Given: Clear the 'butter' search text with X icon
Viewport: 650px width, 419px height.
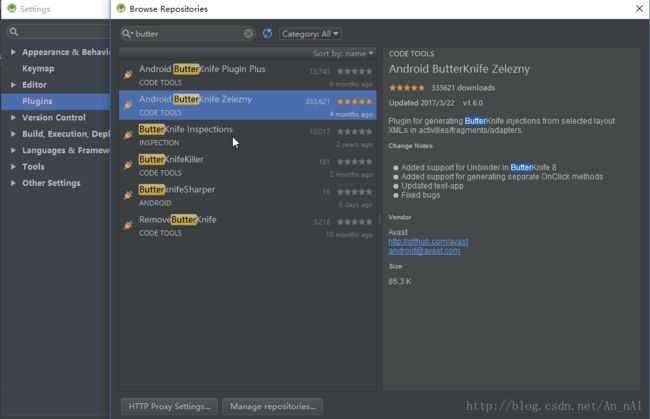Looking at the screenshot, I should 248,34.
